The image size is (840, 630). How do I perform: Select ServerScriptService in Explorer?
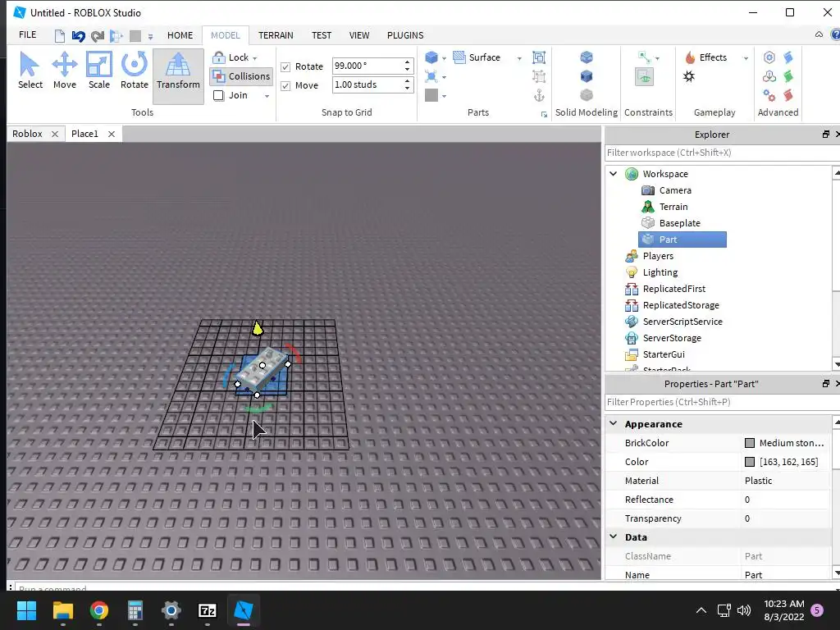click(682, 322)
